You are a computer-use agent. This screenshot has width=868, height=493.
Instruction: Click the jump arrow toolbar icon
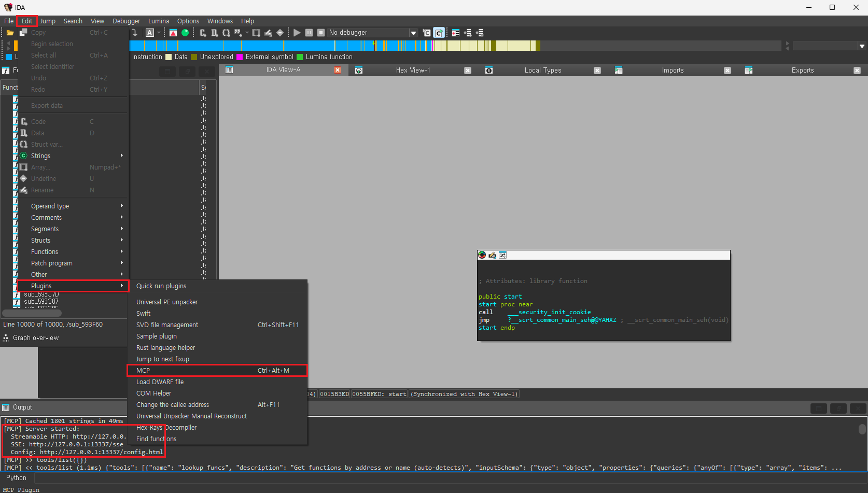(x=135, y=33)
